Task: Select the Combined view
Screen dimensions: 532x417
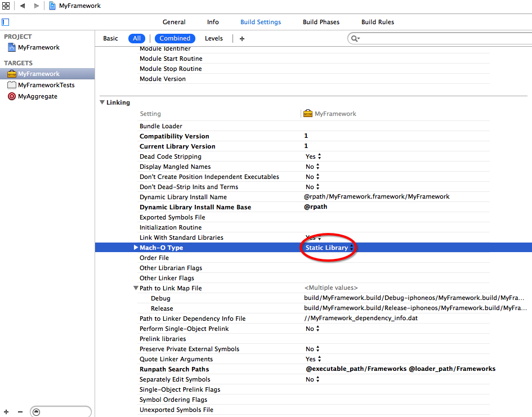Action: (x=175, y=39)
